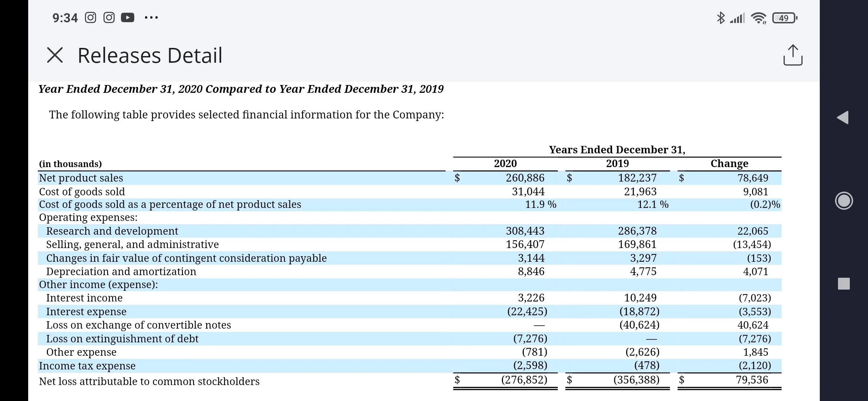Select 'Loss on exchange of convertible notes'

138,325
